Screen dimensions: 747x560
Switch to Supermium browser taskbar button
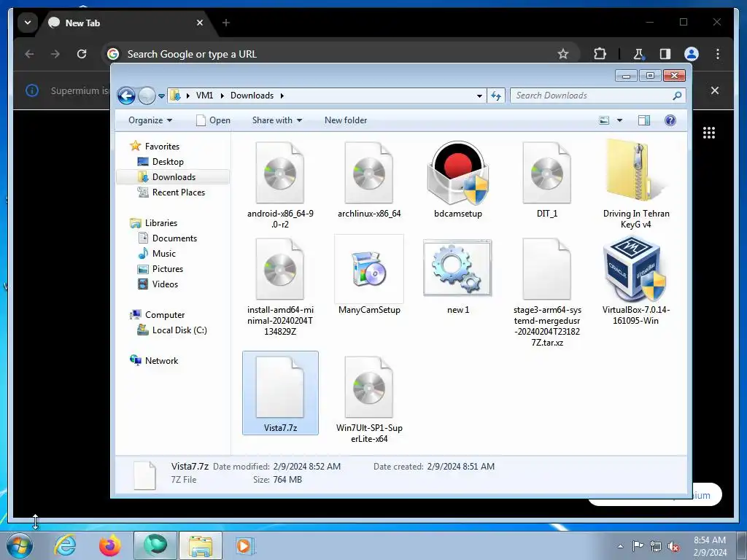pos(155,545)
